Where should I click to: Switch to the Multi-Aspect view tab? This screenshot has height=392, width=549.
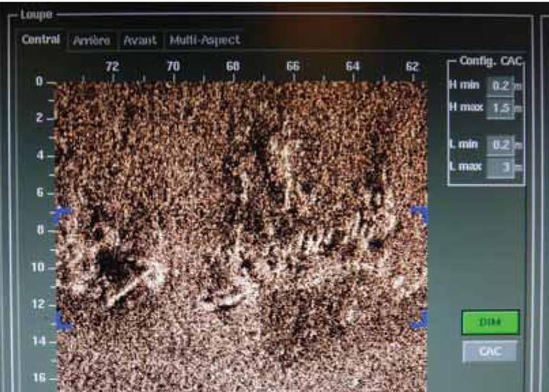coord(204,40)
